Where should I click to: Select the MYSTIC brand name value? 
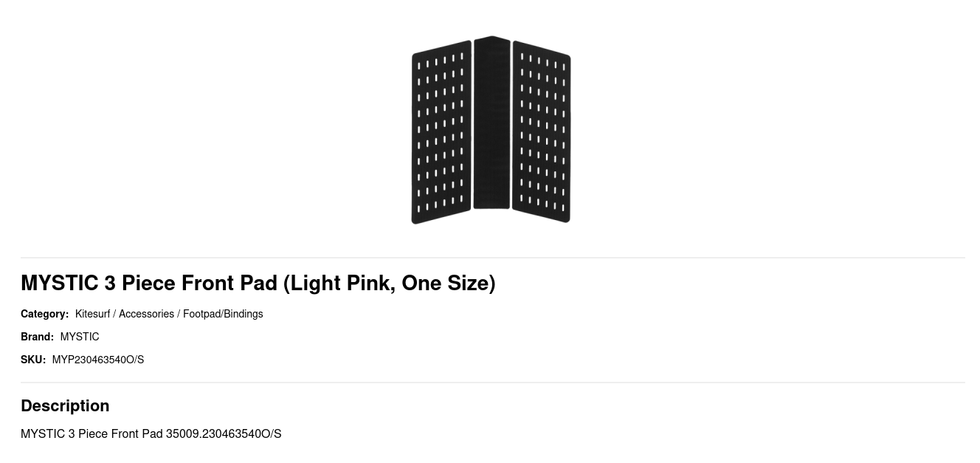tap(80, 337)
